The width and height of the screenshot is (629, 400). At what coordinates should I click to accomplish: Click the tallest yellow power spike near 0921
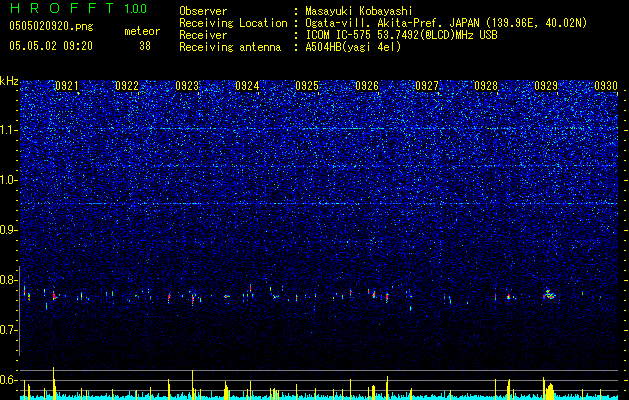click(x=53, y=383)
